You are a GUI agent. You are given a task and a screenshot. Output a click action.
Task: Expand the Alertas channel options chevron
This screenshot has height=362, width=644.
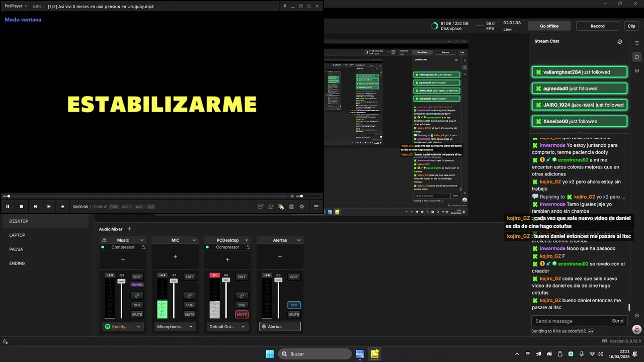coord(299,240)
